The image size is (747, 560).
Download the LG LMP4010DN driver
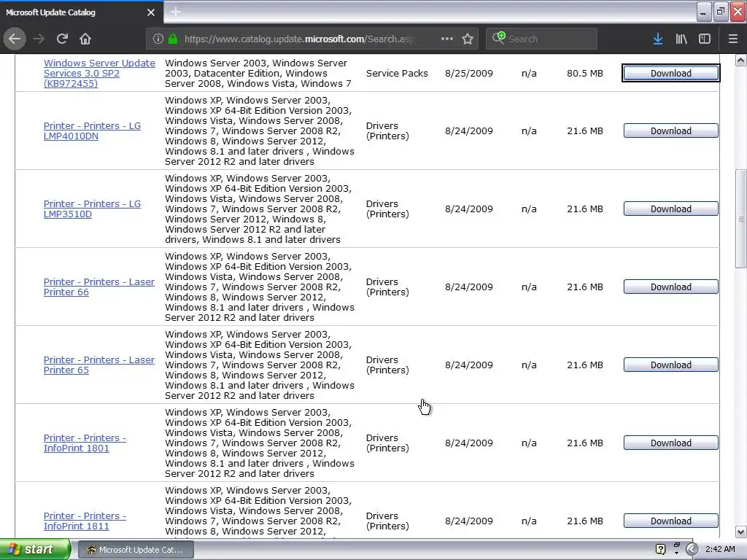coord(671,131)
